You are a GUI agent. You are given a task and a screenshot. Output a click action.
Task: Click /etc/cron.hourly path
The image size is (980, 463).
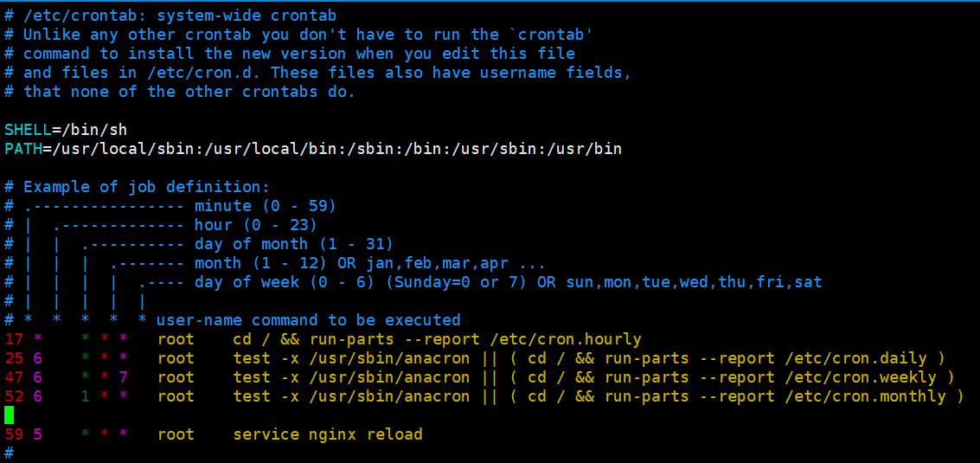click(x=565, y=340)
